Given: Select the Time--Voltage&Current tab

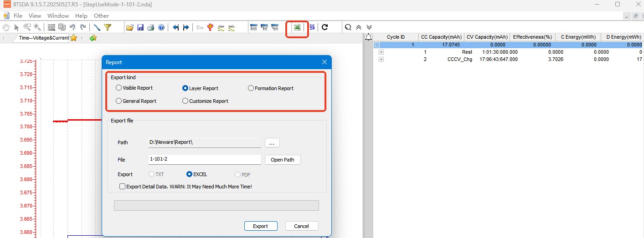Looking at the screenshot, I should 44,38.
